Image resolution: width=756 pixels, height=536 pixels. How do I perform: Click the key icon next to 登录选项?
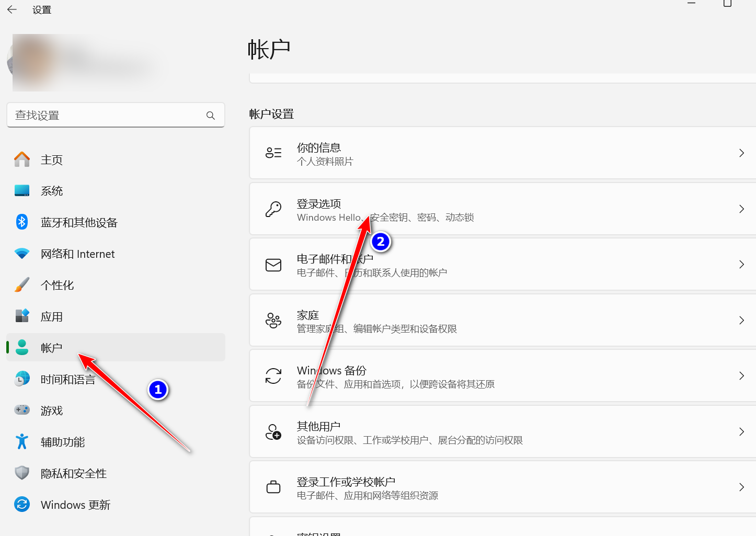273,209
